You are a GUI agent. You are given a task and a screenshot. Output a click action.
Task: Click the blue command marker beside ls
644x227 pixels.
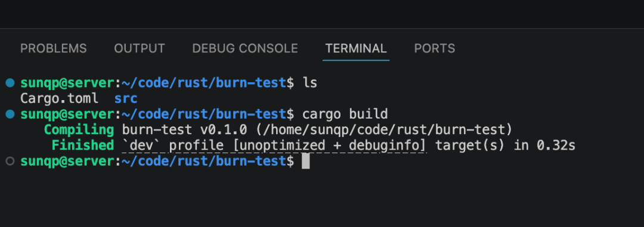[x=10, y=83]
